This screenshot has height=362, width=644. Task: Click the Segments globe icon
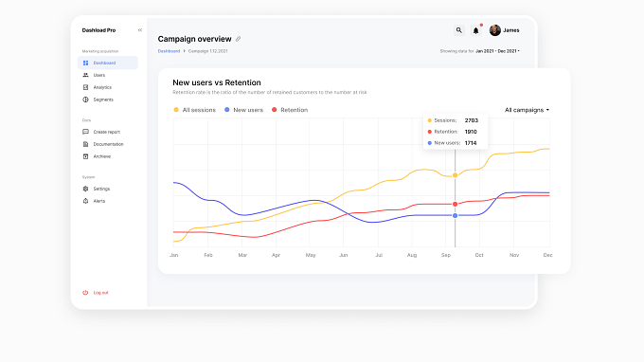tap(85, 100)
